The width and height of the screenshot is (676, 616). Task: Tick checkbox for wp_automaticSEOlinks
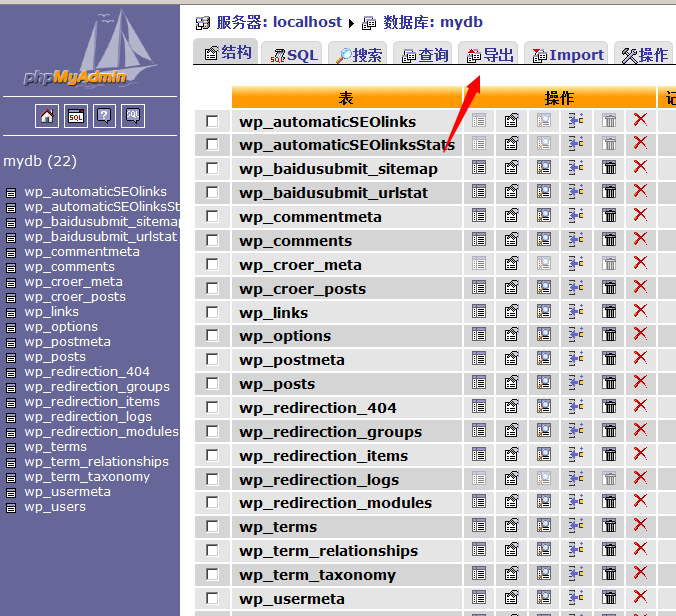click(212, 121)
